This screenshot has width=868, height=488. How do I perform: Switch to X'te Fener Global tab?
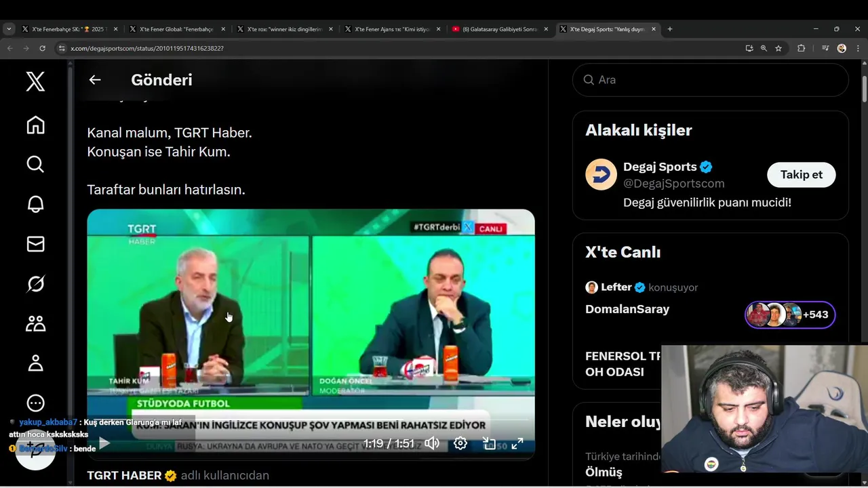coord(176,29)
